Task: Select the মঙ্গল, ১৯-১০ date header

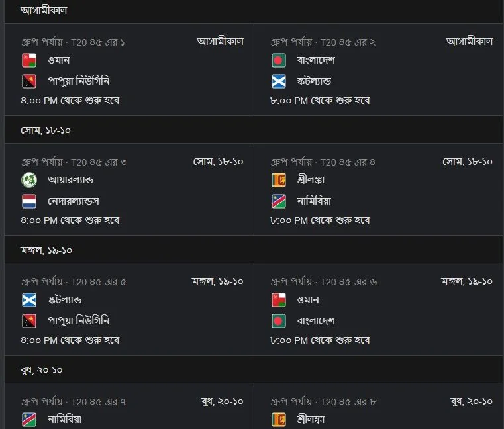Action: [46, 250]
